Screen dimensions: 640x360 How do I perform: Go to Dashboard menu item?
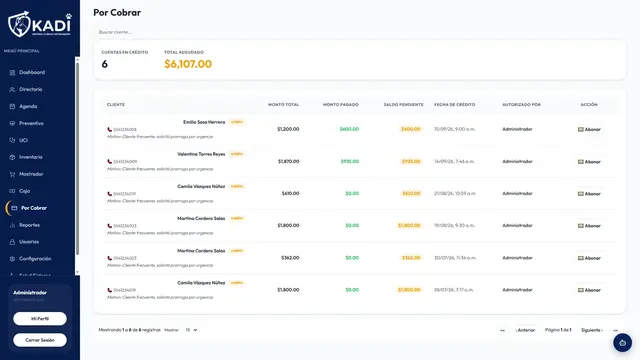32,72
